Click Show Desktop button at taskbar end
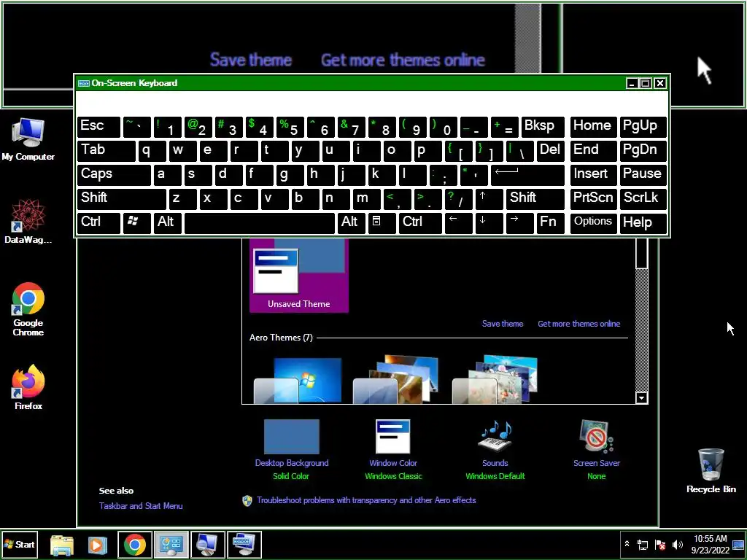Screen dimensions: 747x560 click(738, 545)
